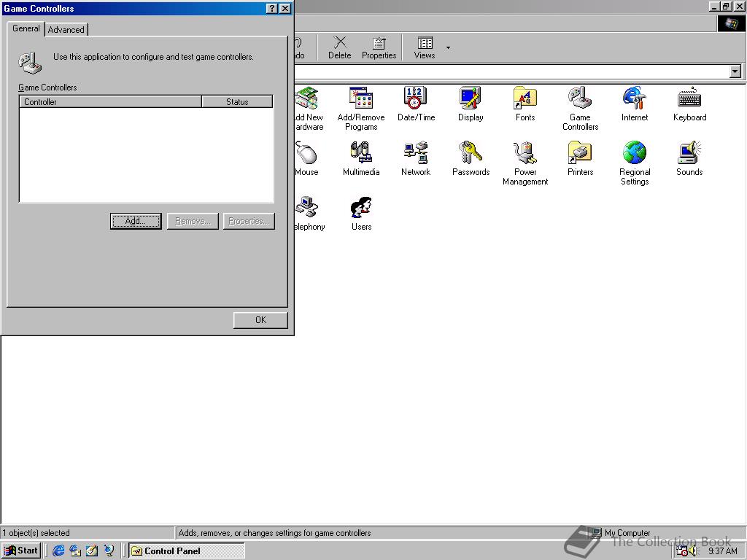Open the Internet options icon
Screen dimensions: 747x560
(x=635, y=104)
